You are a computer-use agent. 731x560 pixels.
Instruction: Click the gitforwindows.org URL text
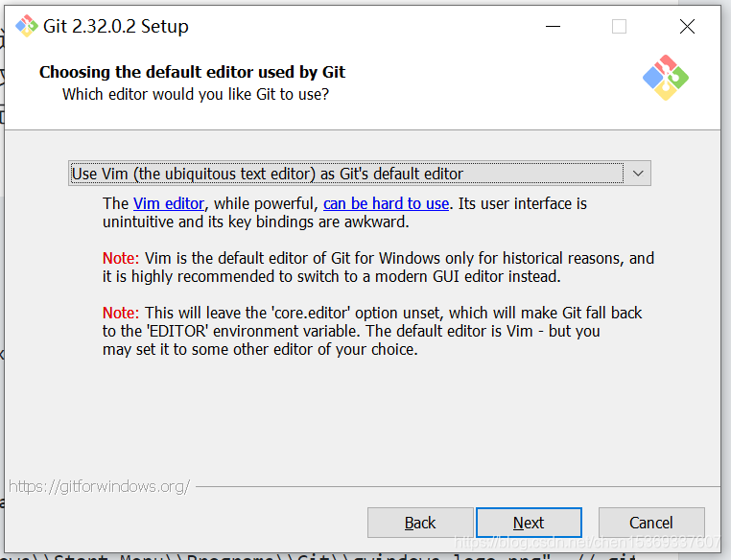tap(99, 486)
